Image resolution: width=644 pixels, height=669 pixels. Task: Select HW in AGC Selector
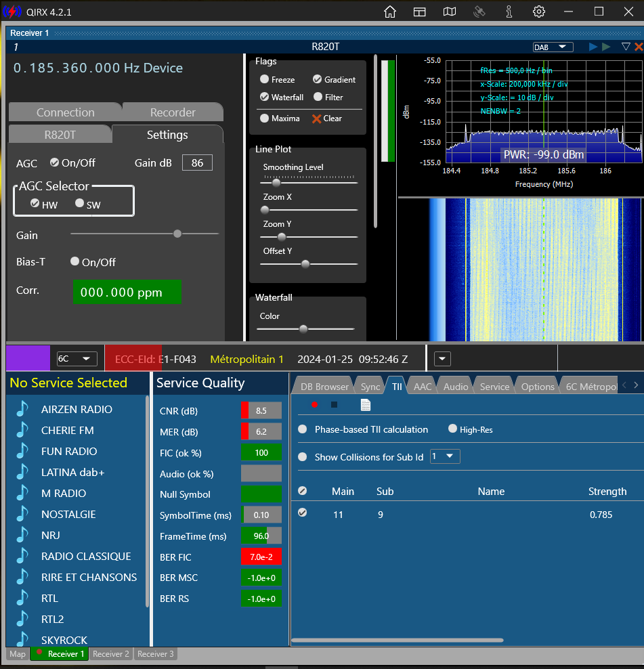35,203
